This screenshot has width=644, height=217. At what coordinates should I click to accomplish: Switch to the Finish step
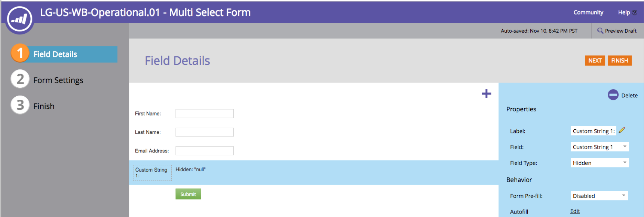click(x=44, y=106)
